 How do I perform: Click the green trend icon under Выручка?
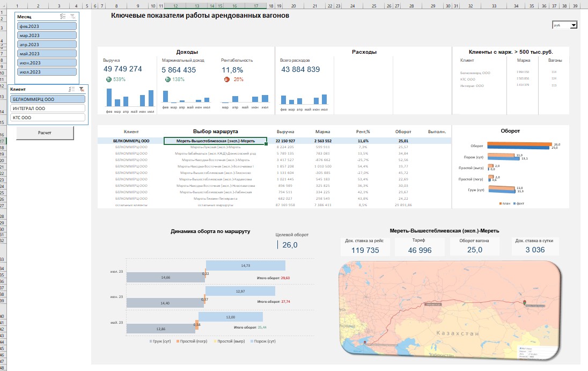pyautogui.click(x=109, y=79)
